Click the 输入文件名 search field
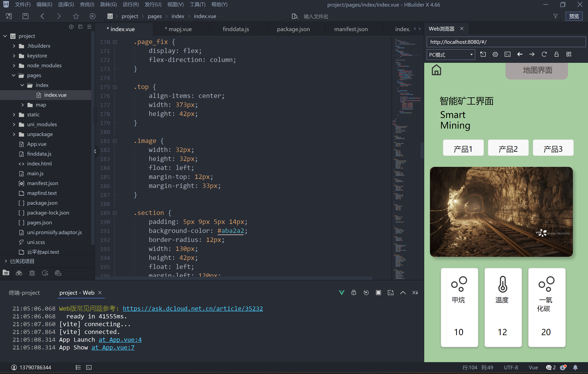588x374 pixels. coord(316,16)
